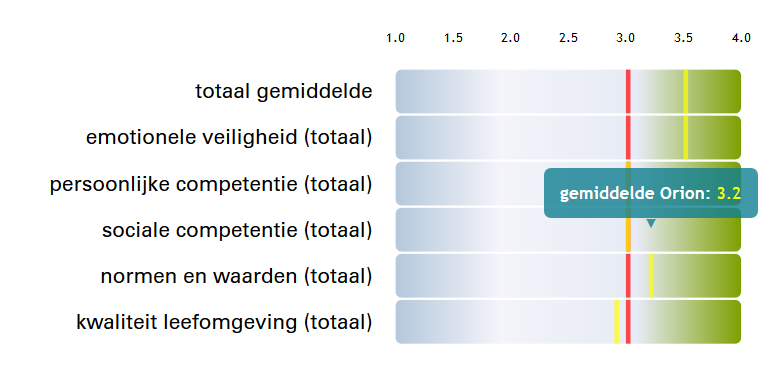782x387 pixels.
Task: Click red marker on normen en waarden bar
Action: (x=628, y=276)
